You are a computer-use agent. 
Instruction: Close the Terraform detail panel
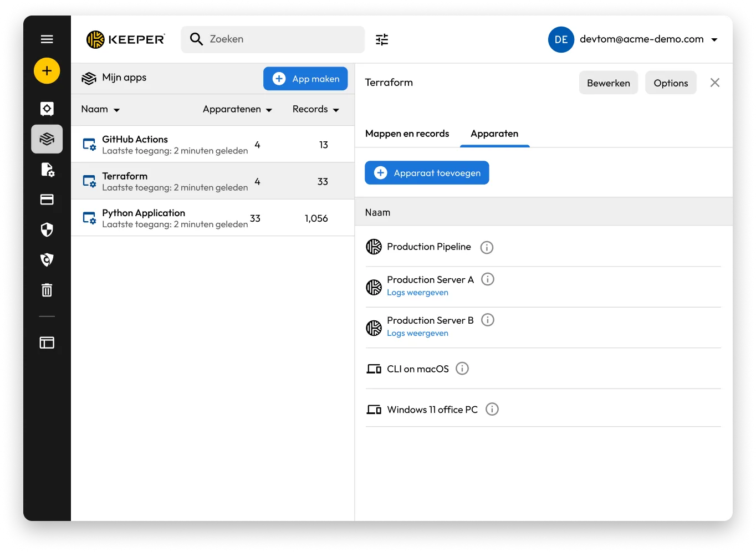[x=715, y=83]
